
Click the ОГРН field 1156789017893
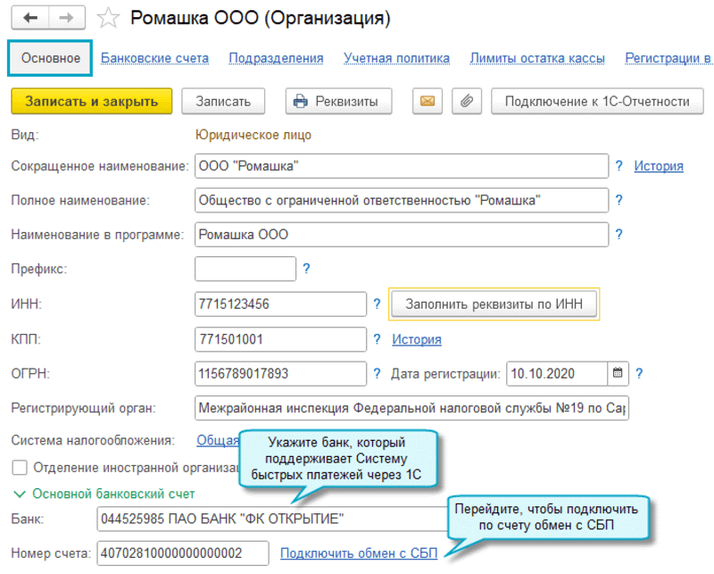point(280,373)
